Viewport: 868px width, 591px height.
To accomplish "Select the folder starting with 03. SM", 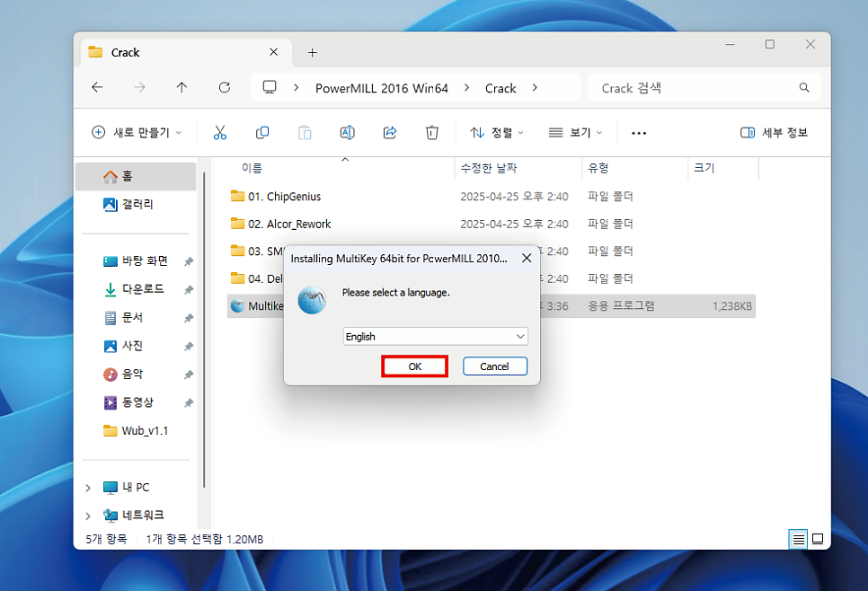I will pyautogui.click(x=257, y=251).
